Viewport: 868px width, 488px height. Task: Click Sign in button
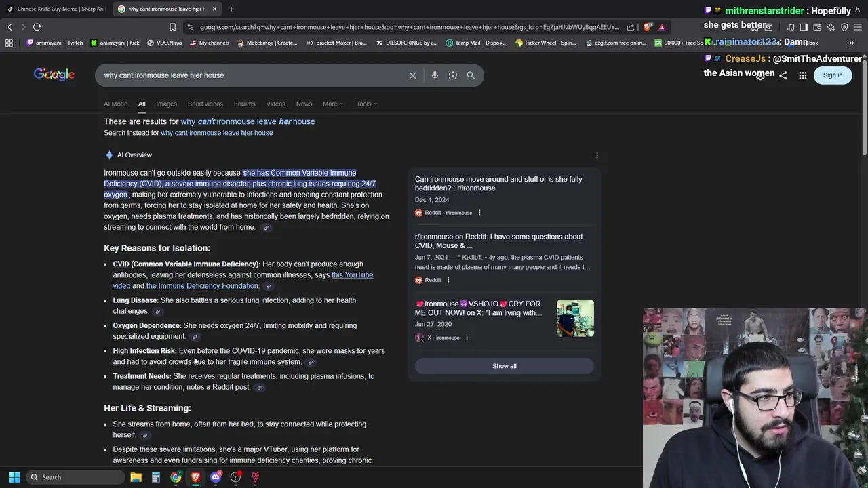point(833,75)
